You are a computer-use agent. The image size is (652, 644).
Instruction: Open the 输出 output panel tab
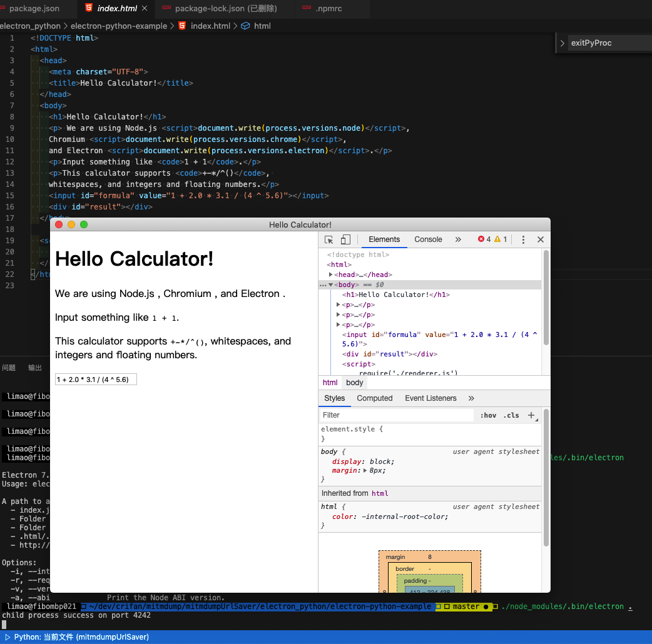[35, 368]
